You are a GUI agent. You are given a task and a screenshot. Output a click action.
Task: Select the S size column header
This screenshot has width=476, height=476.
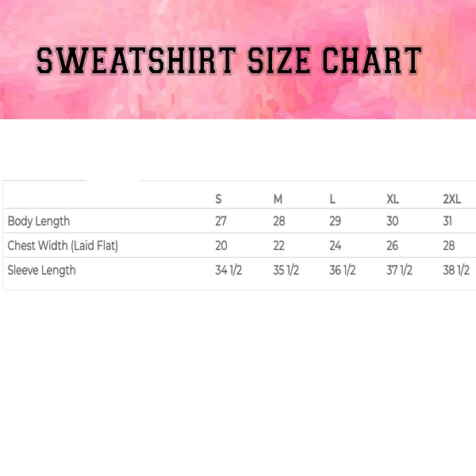[x=219, y=198]
